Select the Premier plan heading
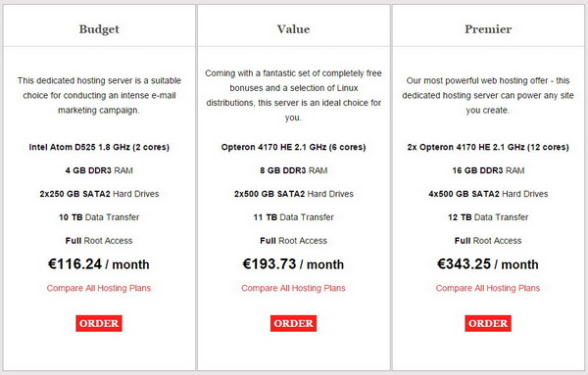588x375 pixels. [488, 29]
